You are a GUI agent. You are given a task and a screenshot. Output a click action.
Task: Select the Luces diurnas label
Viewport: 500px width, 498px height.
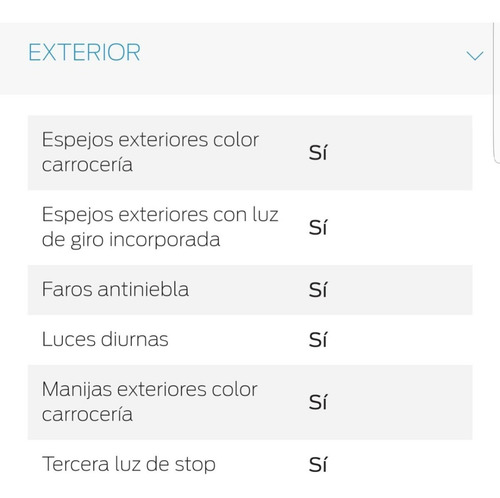[x=105, y=339]
